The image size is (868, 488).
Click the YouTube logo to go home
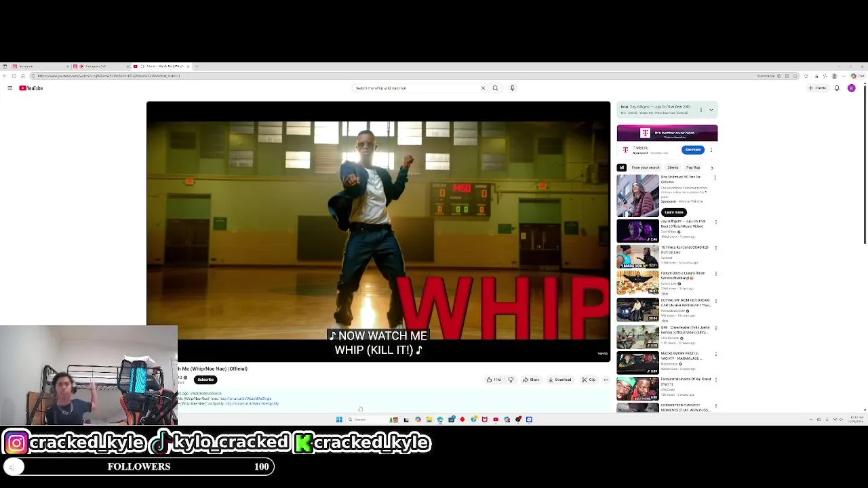coord(31,88)
